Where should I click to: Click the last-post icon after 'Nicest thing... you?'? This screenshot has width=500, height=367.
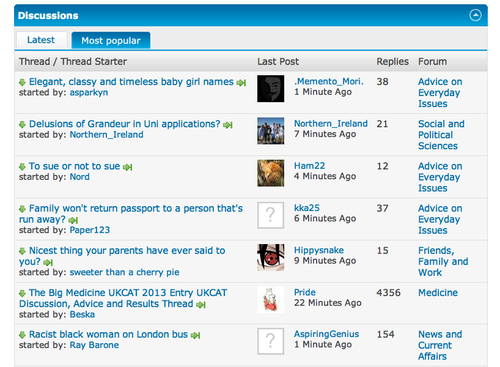48,263
